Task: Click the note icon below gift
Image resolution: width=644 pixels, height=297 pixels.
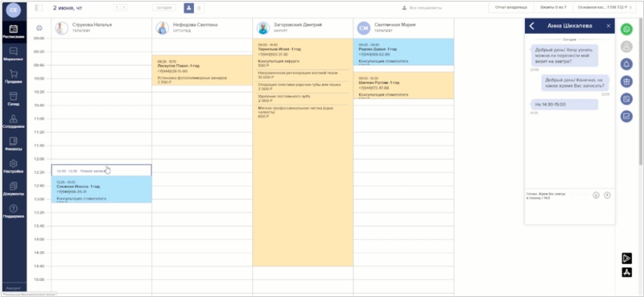Action: point(626,99)
